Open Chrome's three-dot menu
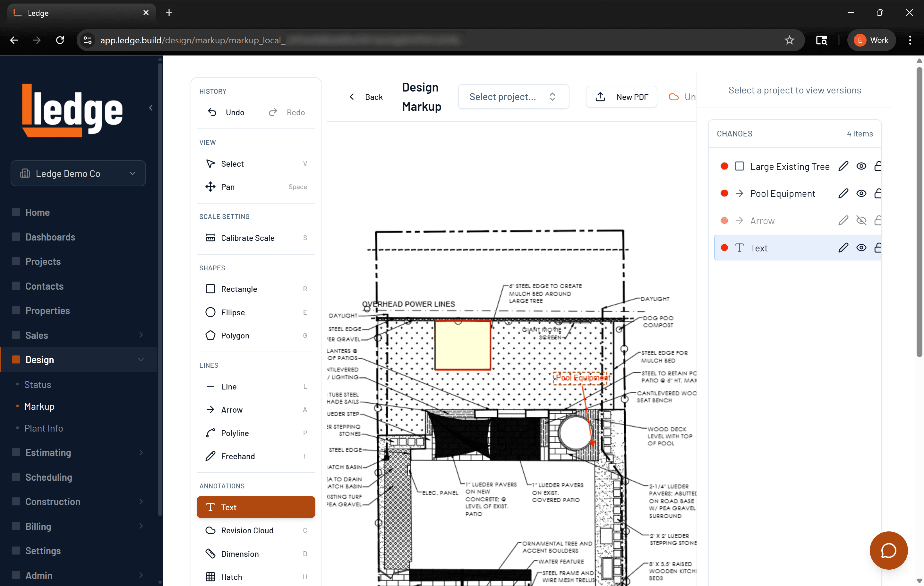The height and width of the screenshot is (586, 924). [910, 40]
